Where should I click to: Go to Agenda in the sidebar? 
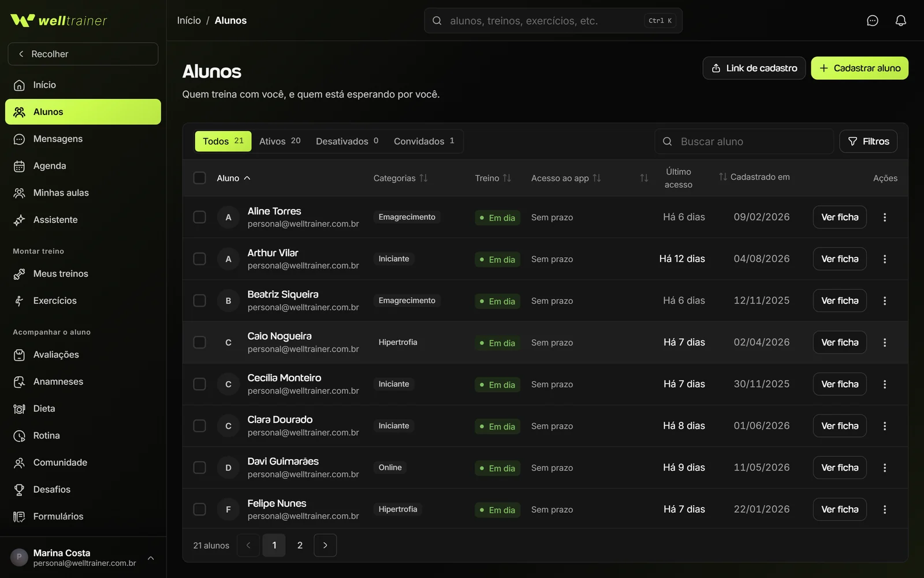coord(83,166)
